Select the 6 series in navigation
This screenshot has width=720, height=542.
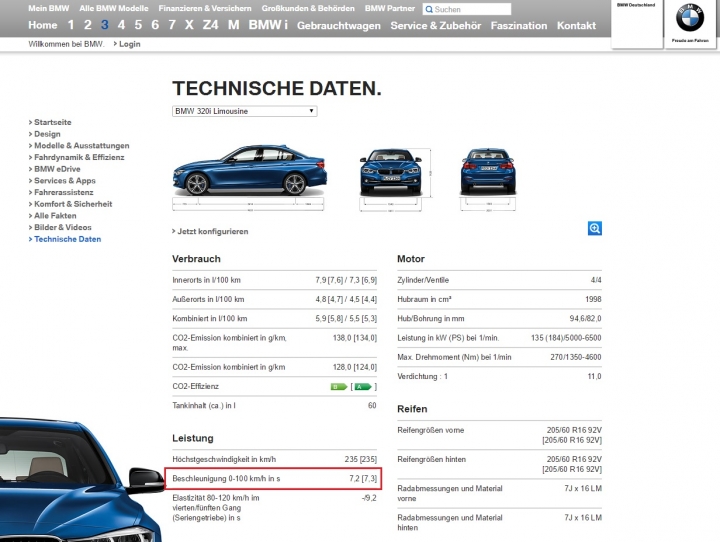[155, 25]
